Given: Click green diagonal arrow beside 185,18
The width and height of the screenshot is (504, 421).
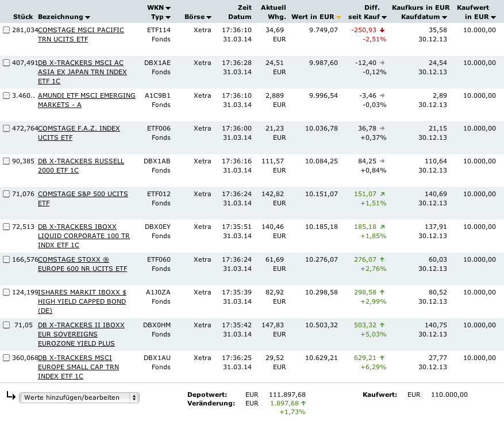Looking at the screenshot, I should click(x=382, y=227).
